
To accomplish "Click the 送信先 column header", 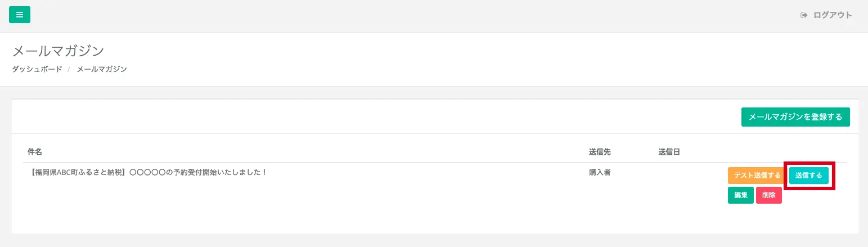I will click(600, 152).
